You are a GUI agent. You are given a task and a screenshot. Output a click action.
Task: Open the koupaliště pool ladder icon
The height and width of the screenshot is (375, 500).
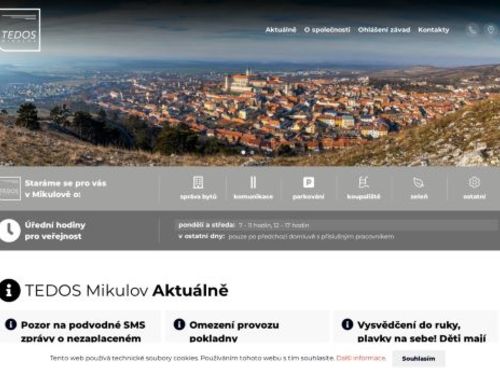pyautogui.click(x=363, y=183)
